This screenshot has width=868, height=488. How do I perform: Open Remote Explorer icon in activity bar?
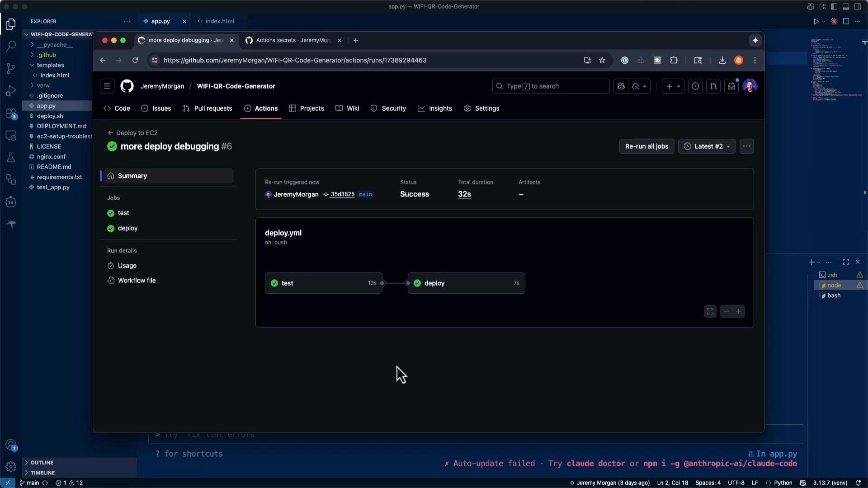point(11,136)
